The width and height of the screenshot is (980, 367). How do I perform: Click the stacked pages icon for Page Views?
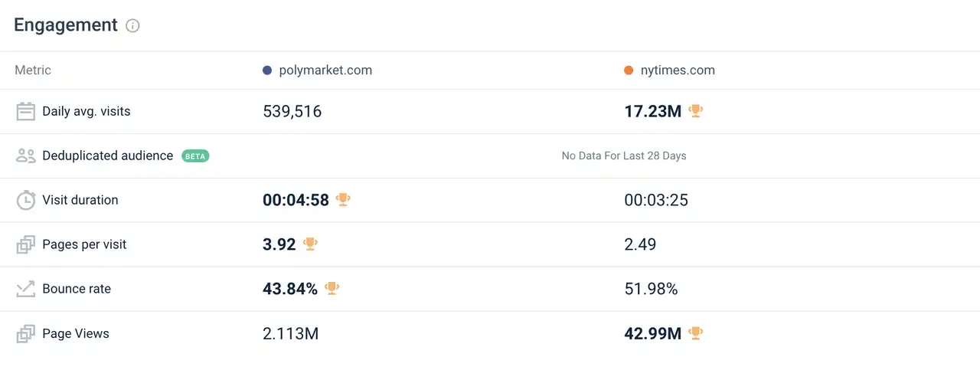(26, 334)
